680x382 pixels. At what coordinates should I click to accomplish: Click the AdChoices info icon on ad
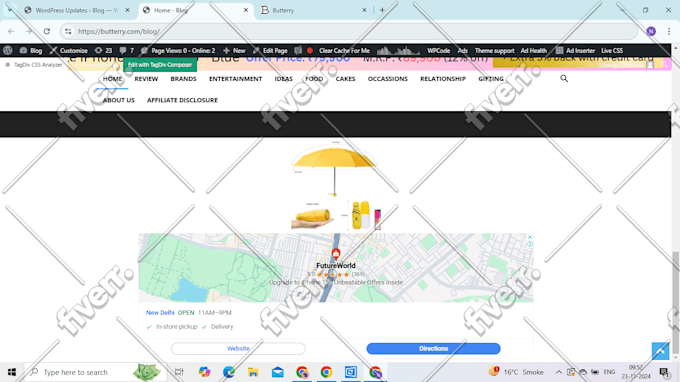pos(530,244)
